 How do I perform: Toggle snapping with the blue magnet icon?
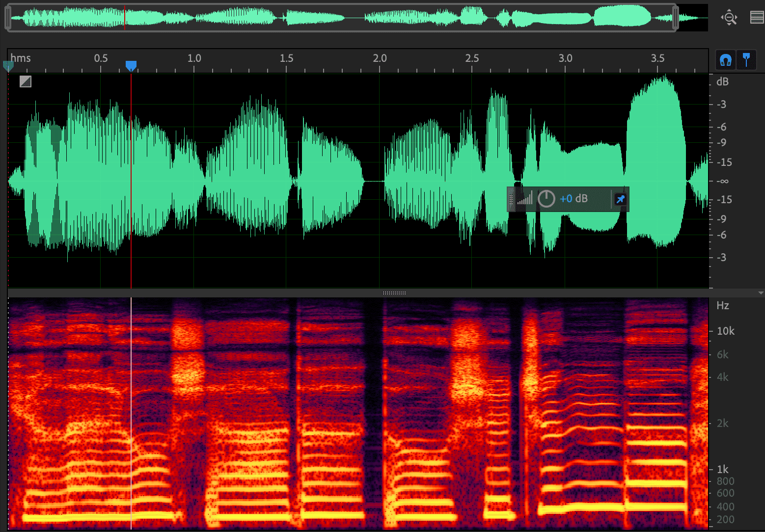point(726,60)
